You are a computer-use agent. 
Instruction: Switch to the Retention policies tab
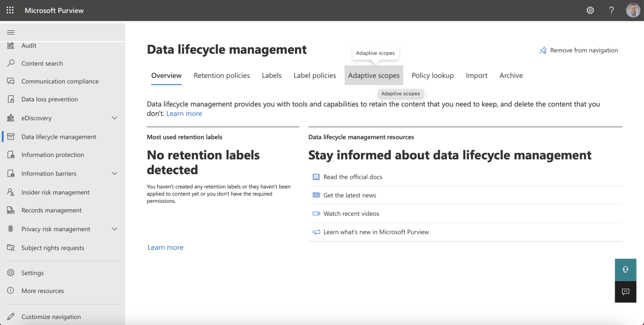pyautogui.click(x=222, y=76)
